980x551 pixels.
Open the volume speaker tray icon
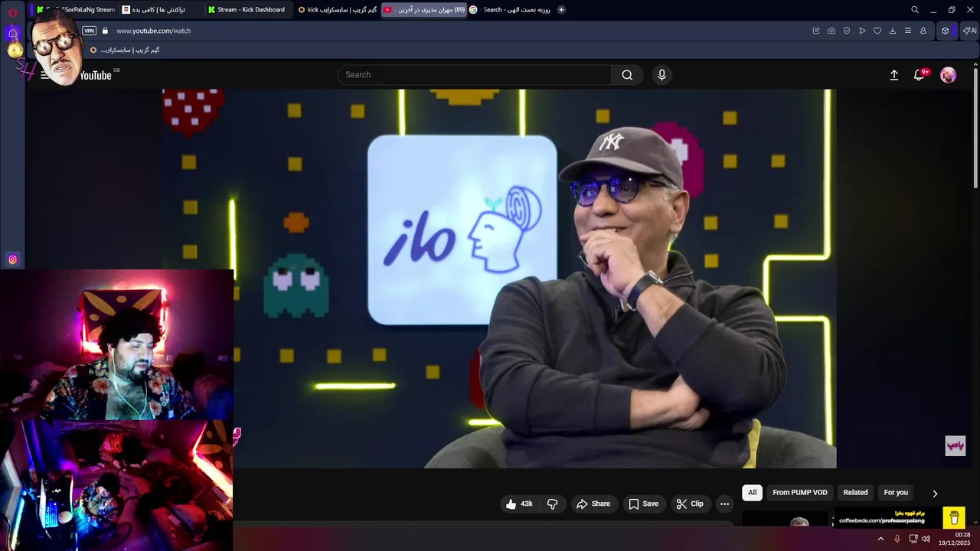click(926, 539)
